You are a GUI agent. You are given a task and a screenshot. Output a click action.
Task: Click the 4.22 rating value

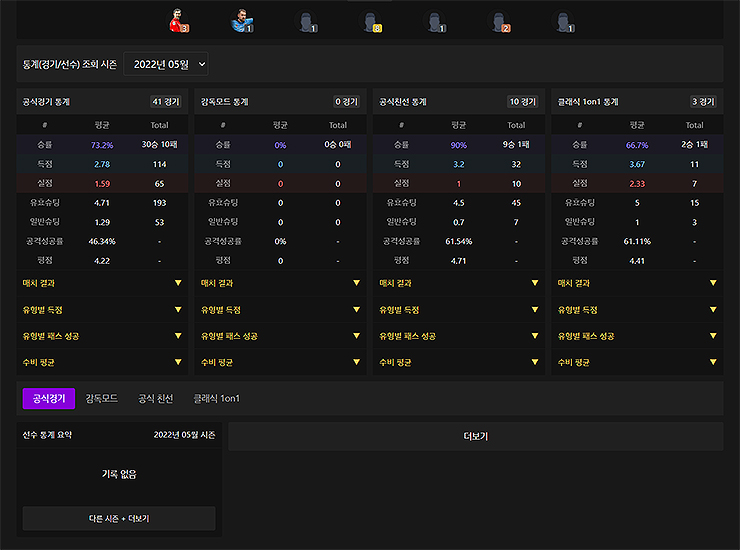click(x=102, y=261)
